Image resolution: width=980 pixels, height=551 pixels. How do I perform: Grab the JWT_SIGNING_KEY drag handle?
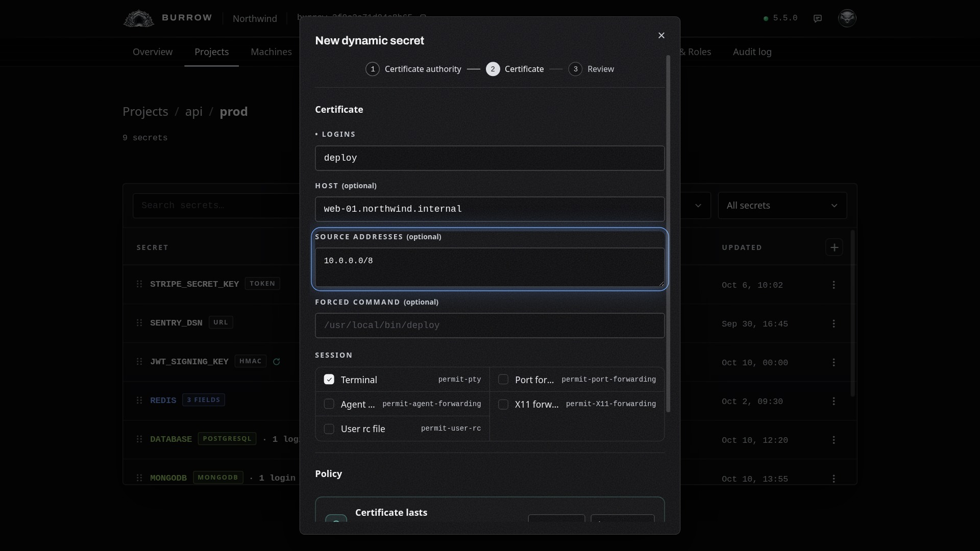[x=139, y=361]
